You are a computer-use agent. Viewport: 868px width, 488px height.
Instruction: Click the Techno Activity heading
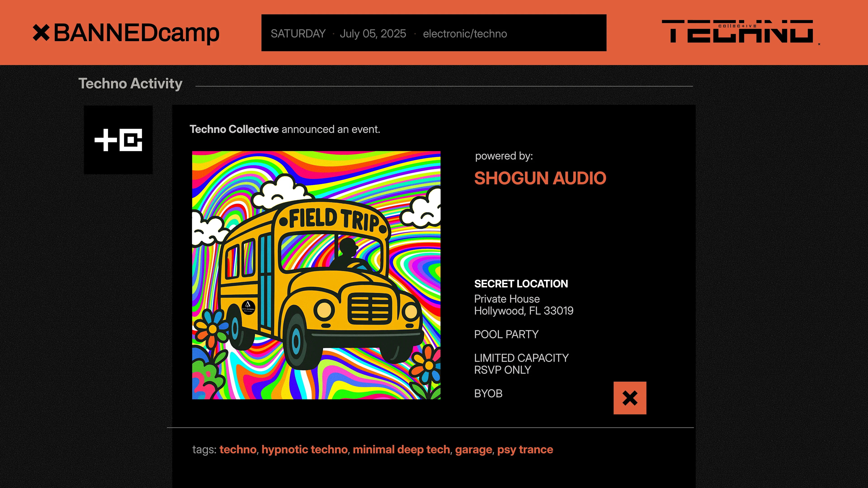(130, 84)
